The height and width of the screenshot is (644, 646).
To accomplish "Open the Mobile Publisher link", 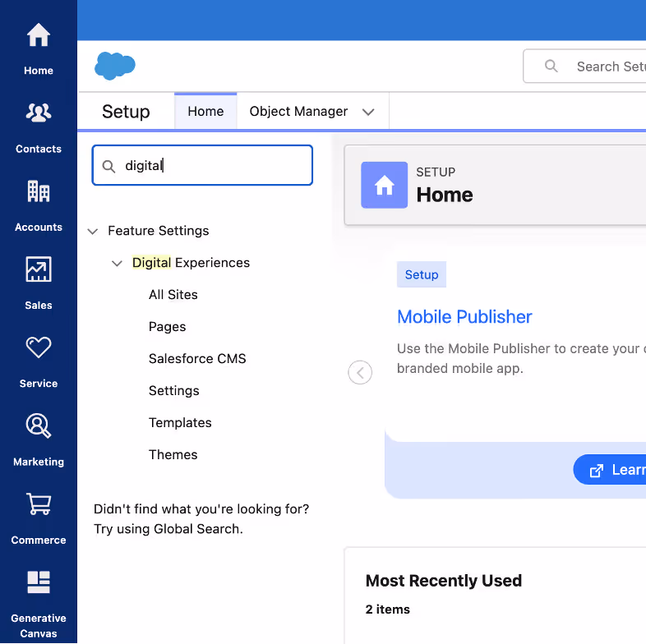I will pyautogui.click(x=464, y=316).
